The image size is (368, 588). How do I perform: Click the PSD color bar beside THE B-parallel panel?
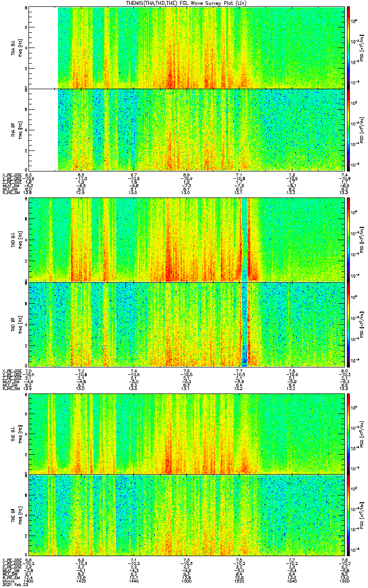[x=349, y=515]
